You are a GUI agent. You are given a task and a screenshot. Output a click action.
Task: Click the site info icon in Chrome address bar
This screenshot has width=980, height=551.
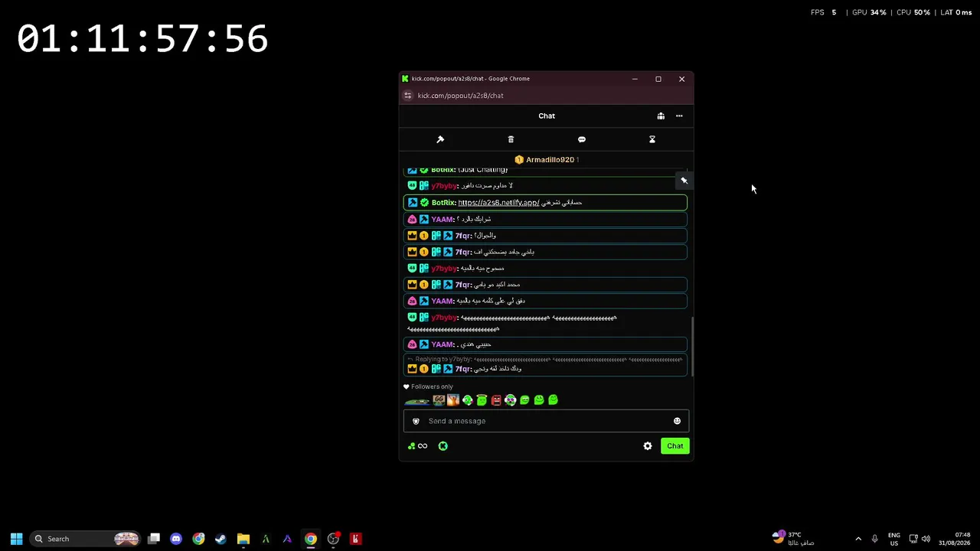[x=408, y=96]
